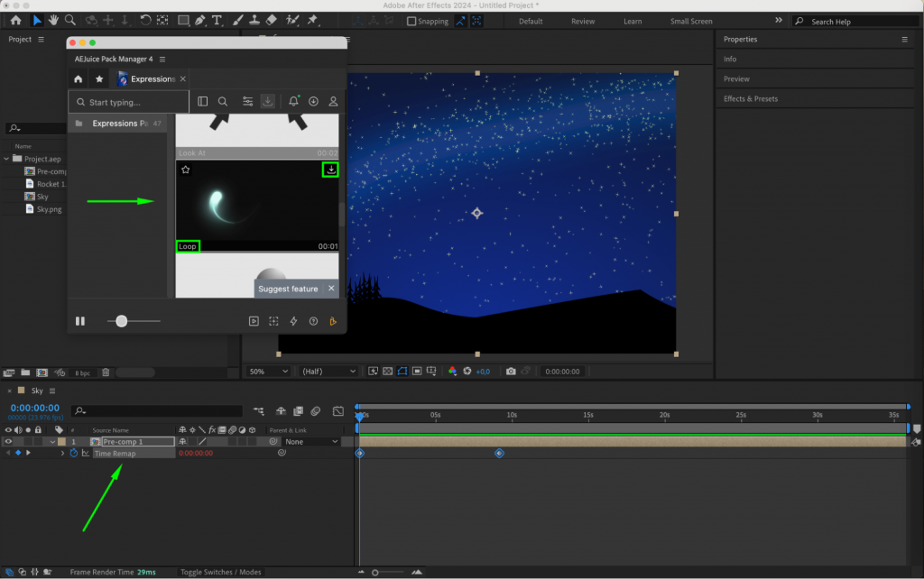Open the Default workspace menu
Screen dimensions: 924x579
tap(531, 21)
